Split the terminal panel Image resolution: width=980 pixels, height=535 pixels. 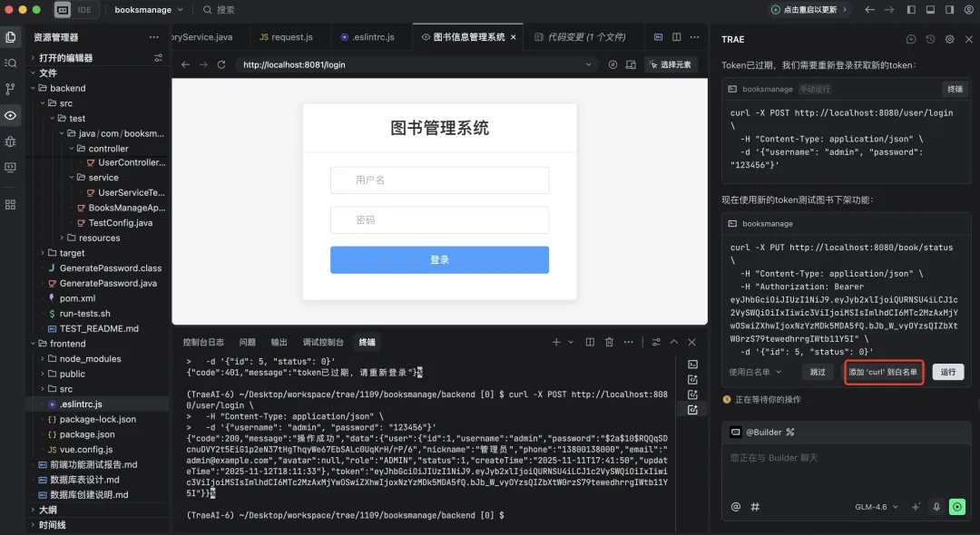(x=590, y=342)
